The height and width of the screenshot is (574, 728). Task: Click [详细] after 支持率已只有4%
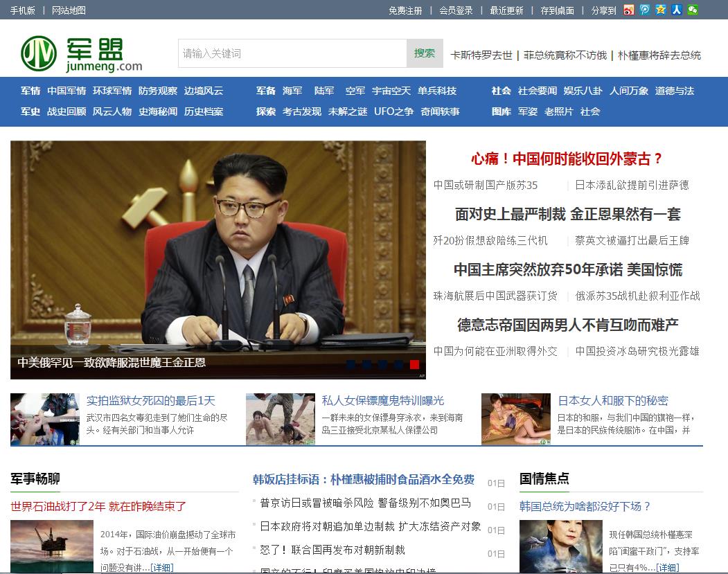[x=667, y=568]
